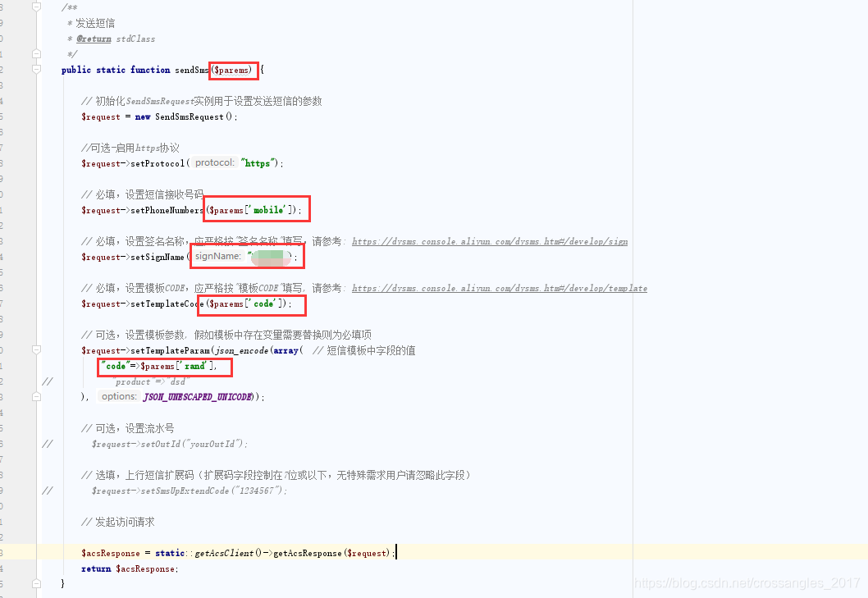Click the json_encode function call
The width and height of the screenshot is (868, 598).
click(242, 350)
